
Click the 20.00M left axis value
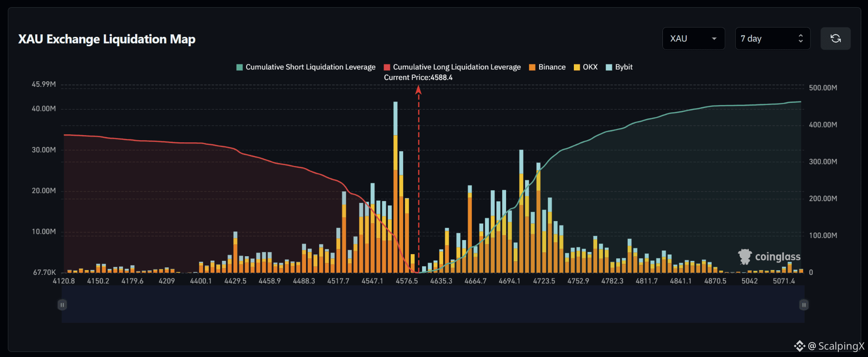coord(44,191)
